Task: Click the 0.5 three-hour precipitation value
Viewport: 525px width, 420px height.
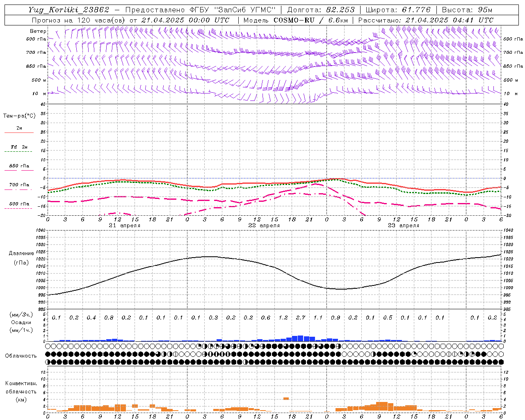Action: [388, 317]
